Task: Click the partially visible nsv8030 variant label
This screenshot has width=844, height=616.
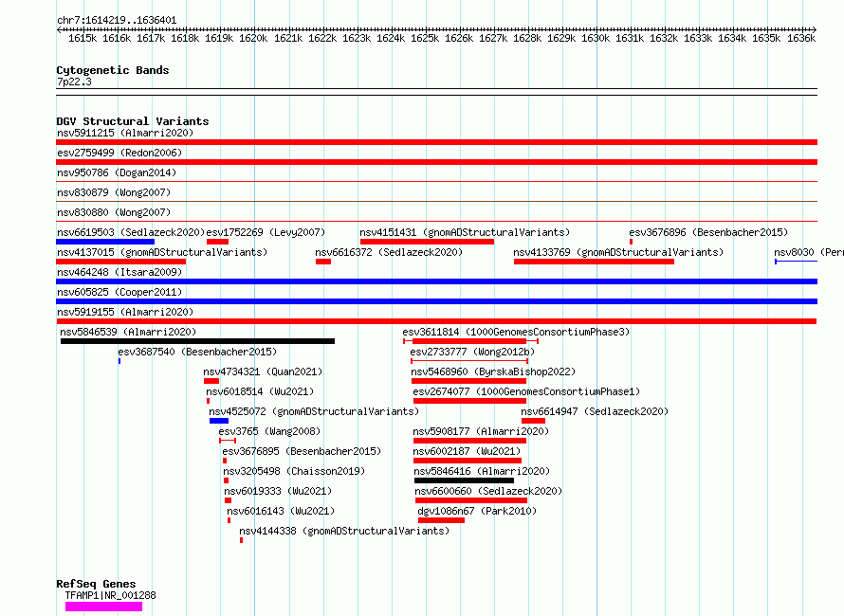Action: click(809, 252)
